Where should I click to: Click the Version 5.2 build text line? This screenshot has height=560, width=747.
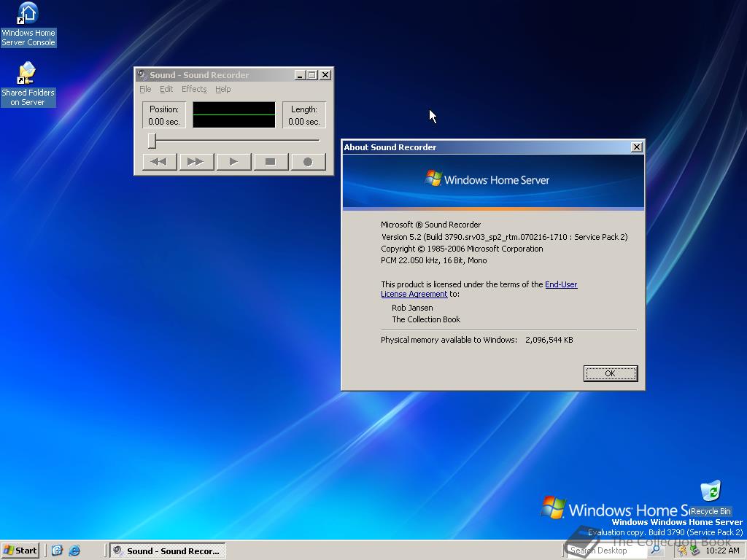click(x=505, y=237)
